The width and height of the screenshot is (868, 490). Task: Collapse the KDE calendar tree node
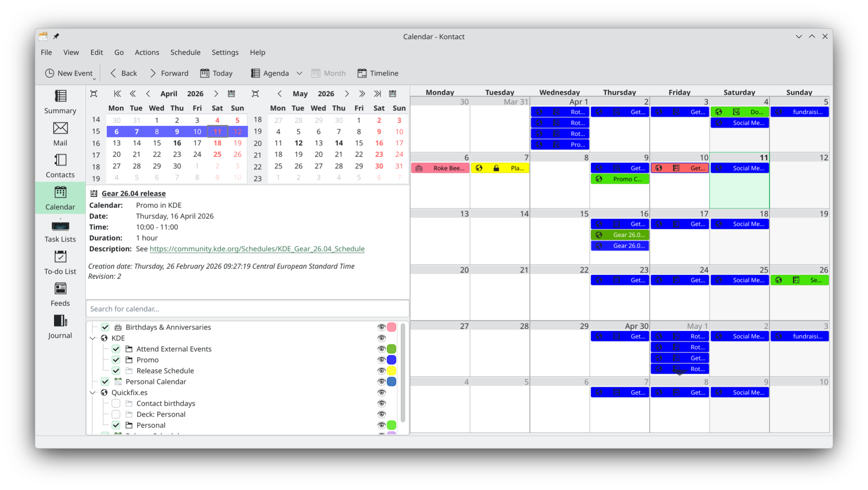click(x=93, y=338)
